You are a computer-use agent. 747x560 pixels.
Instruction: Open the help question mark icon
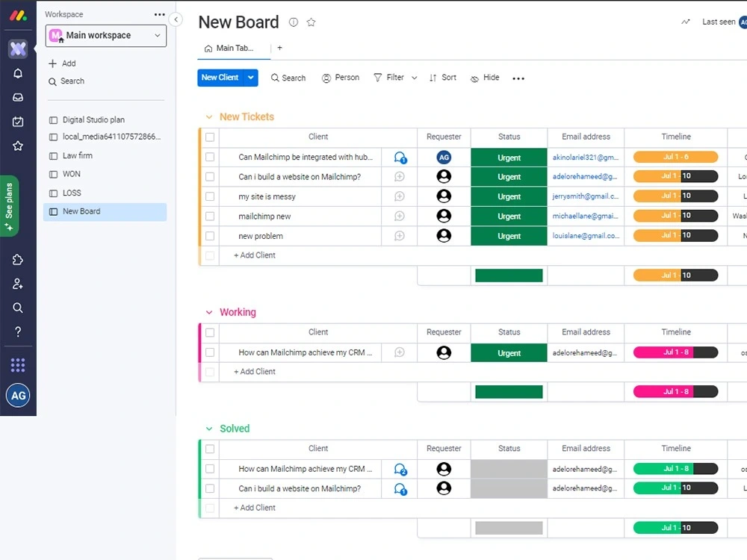[18, 332]
